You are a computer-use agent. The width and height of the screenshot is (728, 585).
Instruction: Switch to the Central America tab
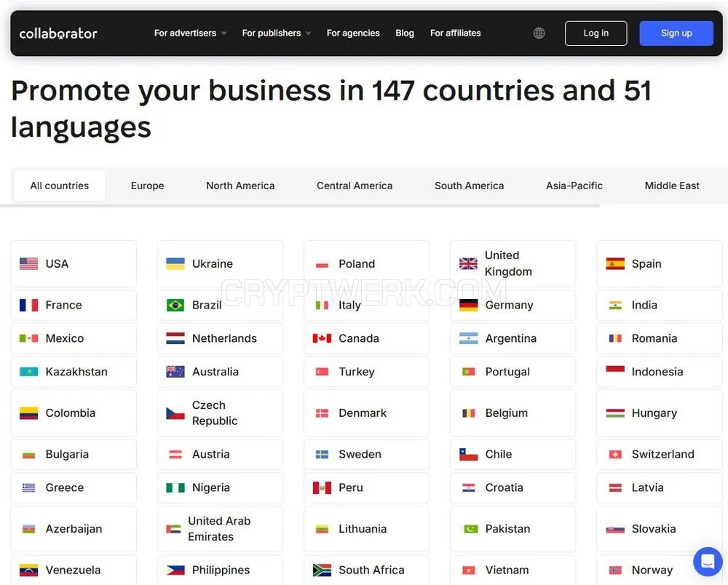(355, 186)
